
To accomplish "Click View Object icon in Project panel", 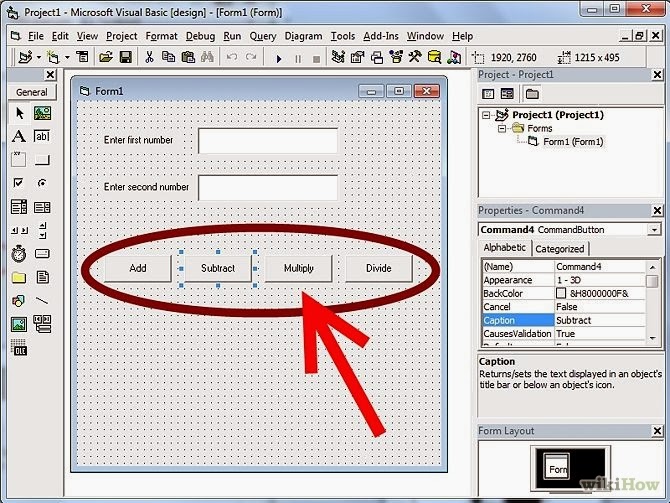I will click(507, 94).
